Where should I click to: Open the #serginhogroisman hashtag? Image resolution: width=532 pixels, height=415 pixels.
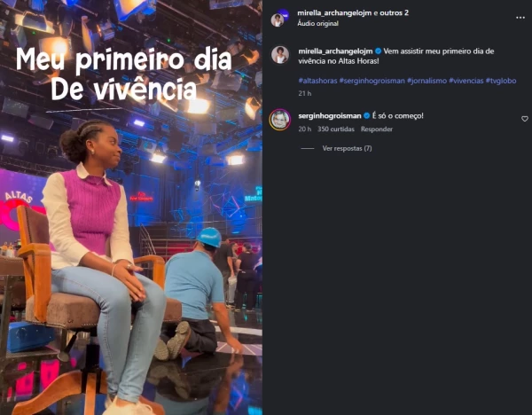(x=372, y=81)
